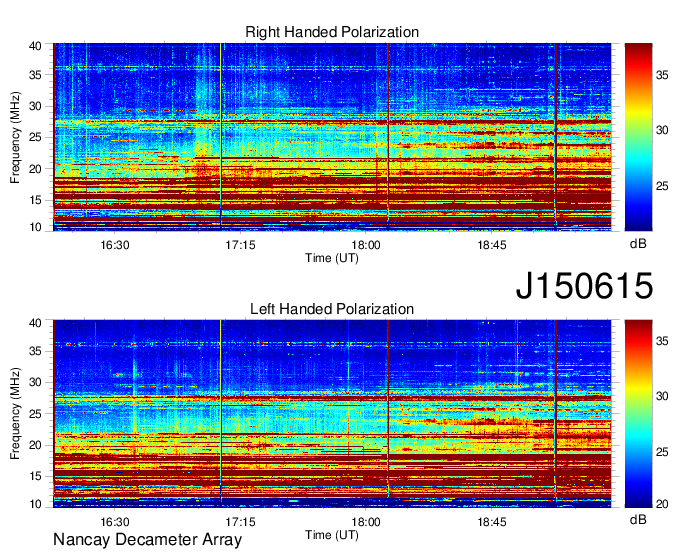This screenshot has width=680, height=552.
Task: Click the 'Nancay Decameter Array' caption
Action: 147,540
